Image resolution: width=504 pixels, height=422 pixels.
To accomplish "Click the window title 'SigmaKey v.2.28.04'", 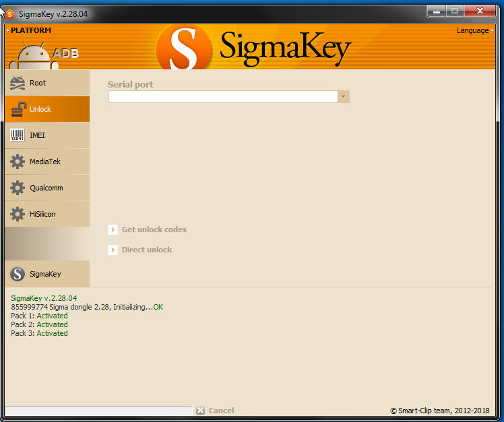I will point(53,14).
